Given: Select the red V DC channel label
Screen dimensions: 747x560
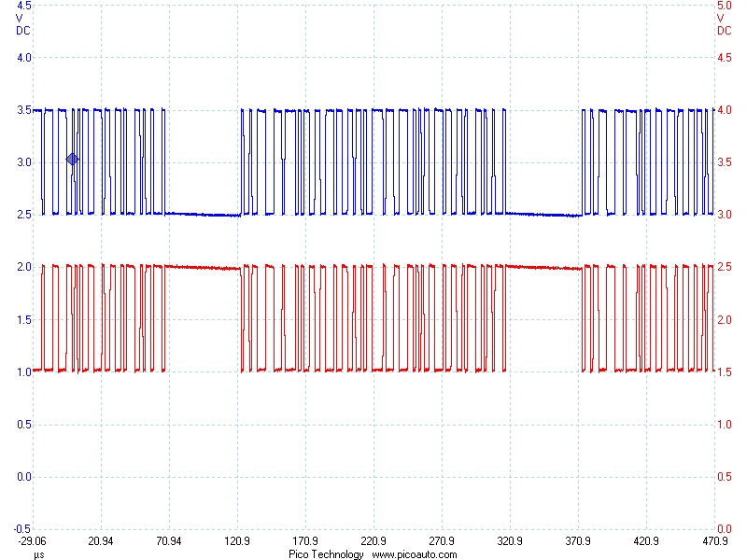Looking at the screenshot, I should click(x=724, y=23).
